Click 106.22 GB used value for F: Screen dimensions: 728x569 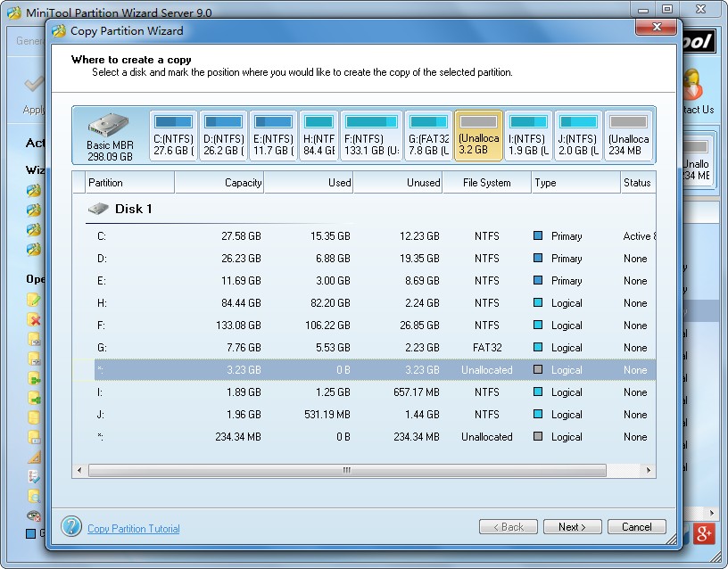[x=327, y=326]
